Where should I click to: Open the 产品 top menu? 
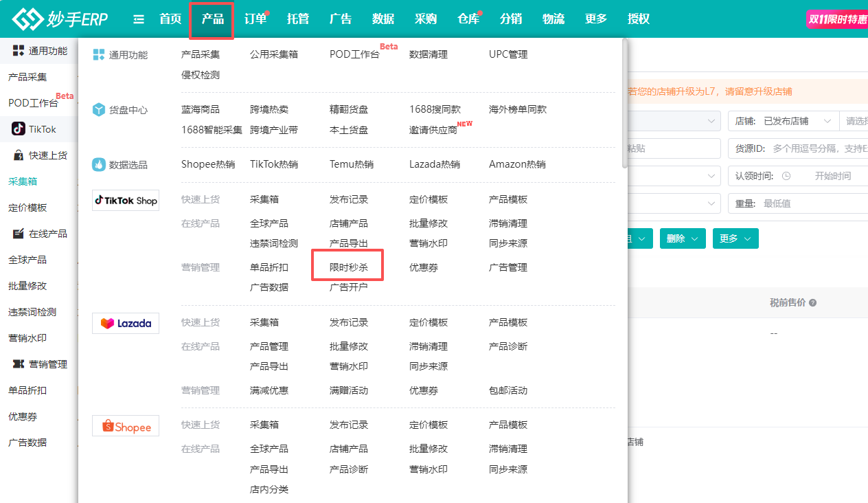coord(212,19)
